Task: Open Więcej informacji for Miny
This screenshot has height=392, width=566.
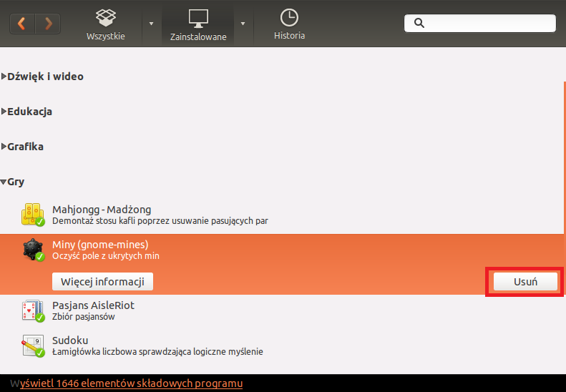Action: 102,282
